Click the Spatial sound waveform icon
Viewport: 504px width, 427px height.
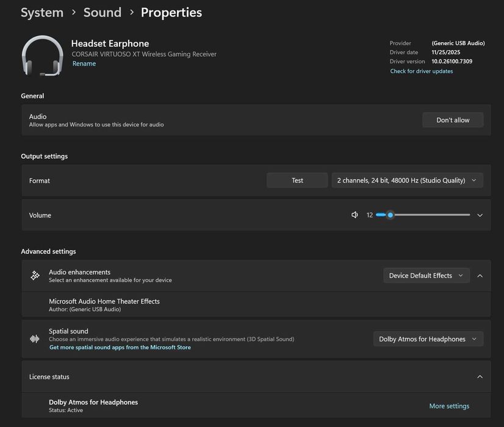35,339
